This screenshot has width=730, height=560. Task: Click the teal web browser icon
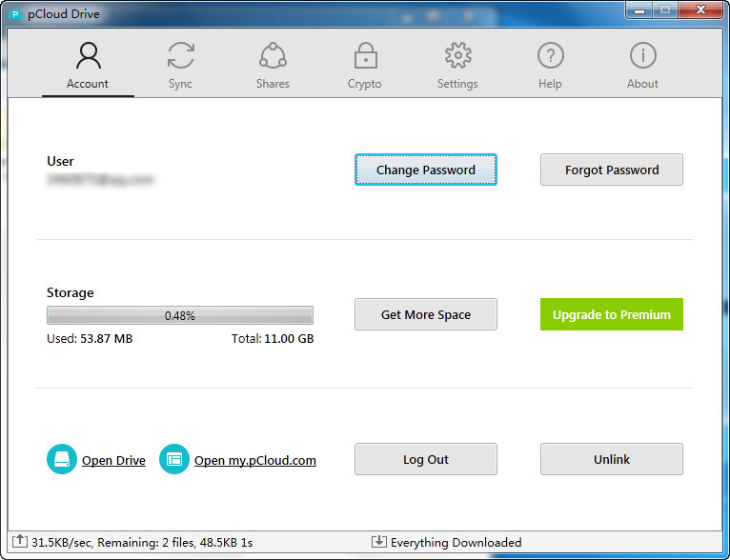(174, 459)
